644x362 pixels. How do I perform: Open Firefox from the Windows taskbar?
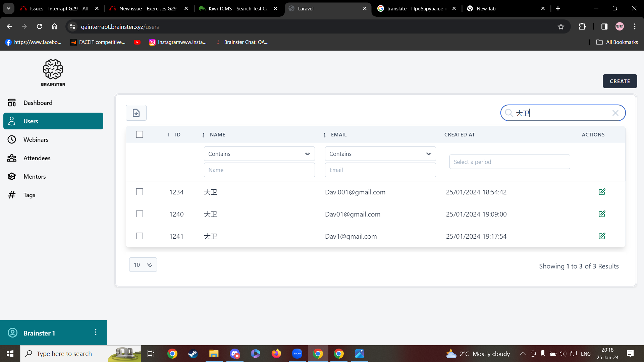[276, 354]
